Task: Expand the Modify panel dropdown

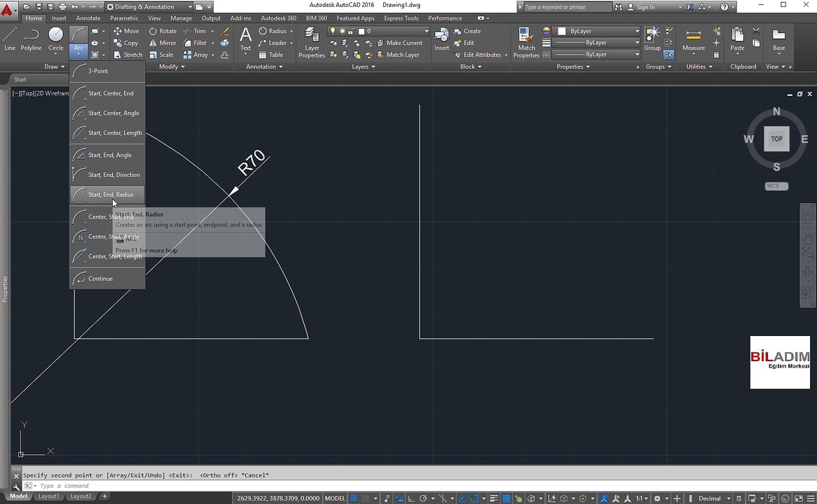Action: 172,66
